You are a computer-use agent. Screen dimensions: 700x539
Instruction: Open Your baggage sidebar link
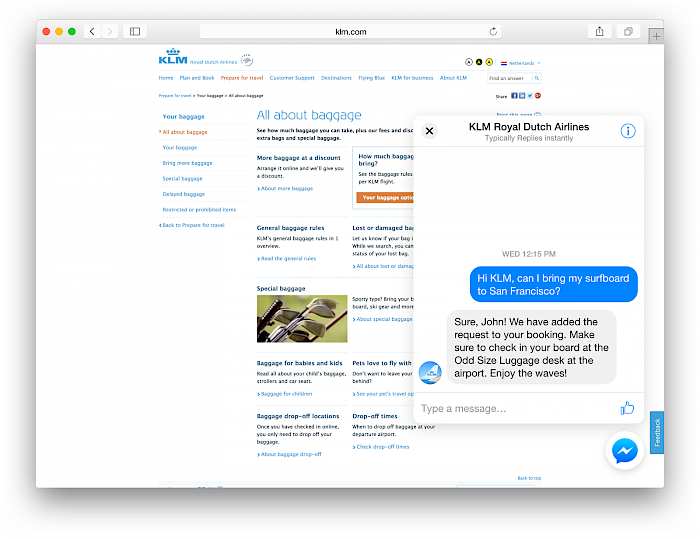tap(180, 147)
